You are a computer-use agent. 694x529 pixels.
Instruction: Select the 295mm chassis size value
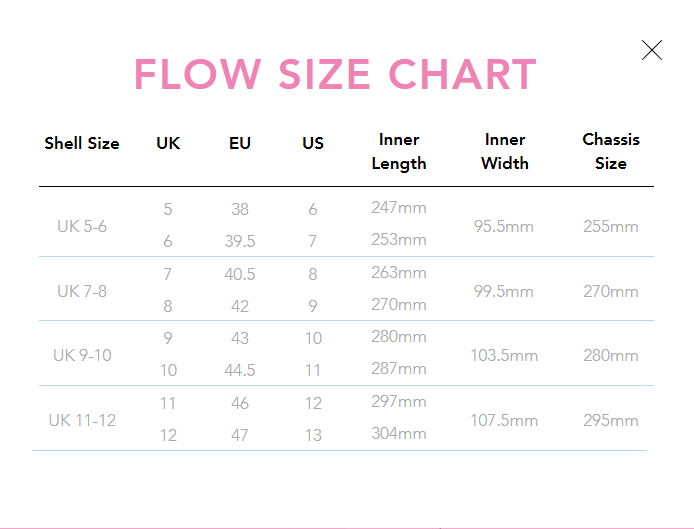coord(611,421)
